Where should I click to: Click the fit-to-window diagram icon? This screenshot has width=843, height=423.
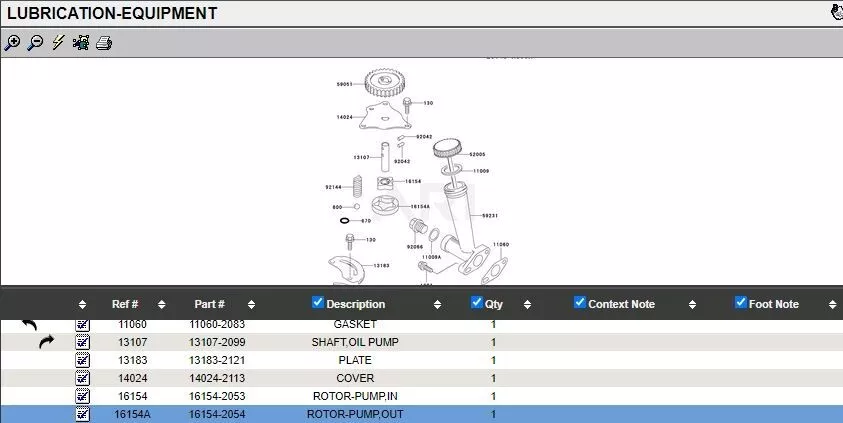click(81, 42)
